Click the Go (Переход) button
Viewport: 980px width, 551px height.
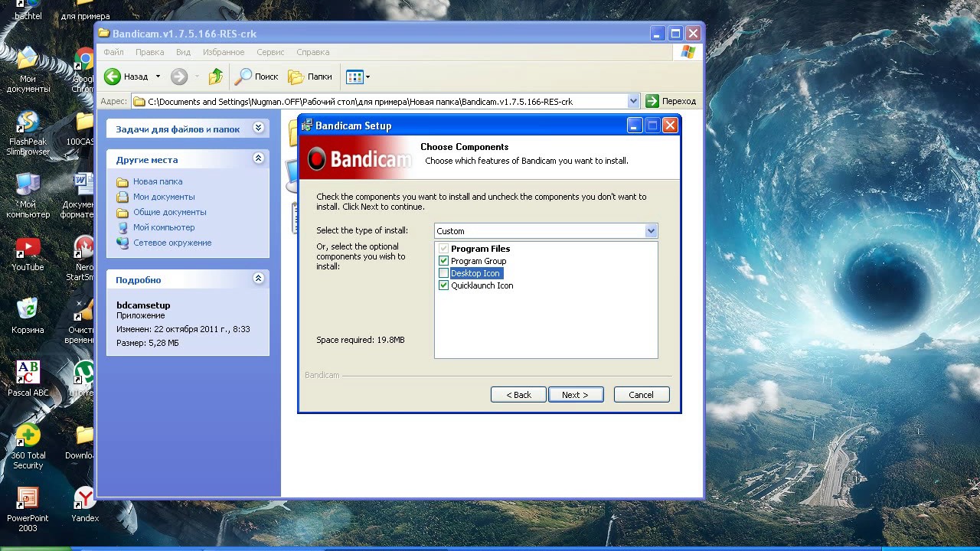[x=671, y=101]
